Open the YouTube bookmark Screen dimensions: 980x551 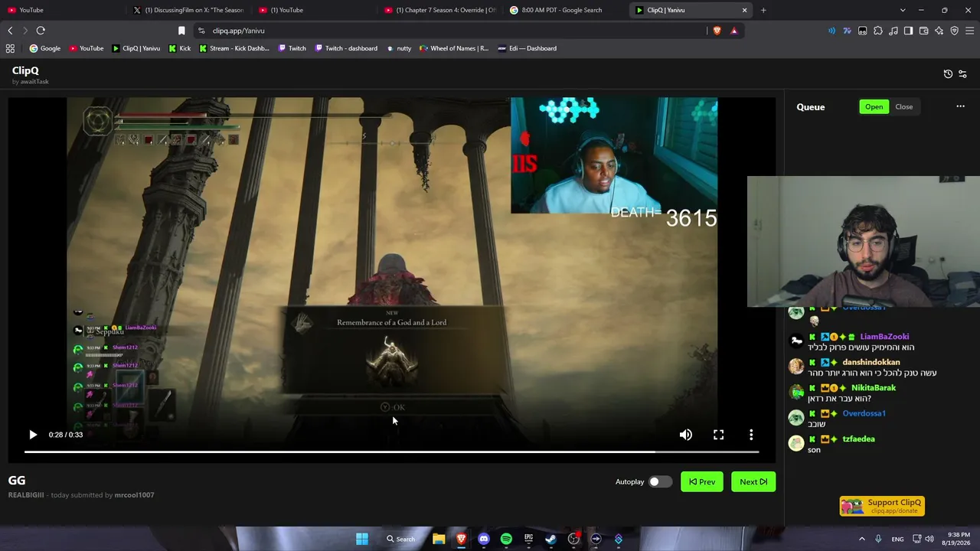[87, 48]
